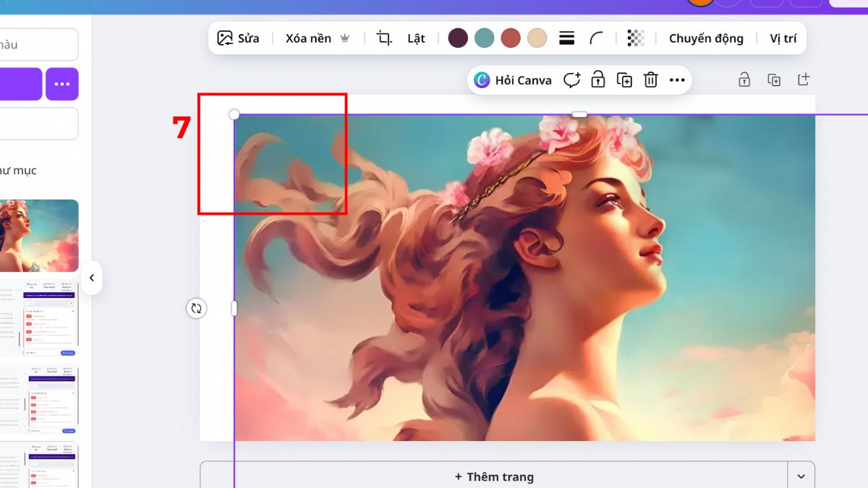Viewport: 868px width, 488px height.
Task: Click the arc/curve style icon
Action: click(x=597, y=38)
